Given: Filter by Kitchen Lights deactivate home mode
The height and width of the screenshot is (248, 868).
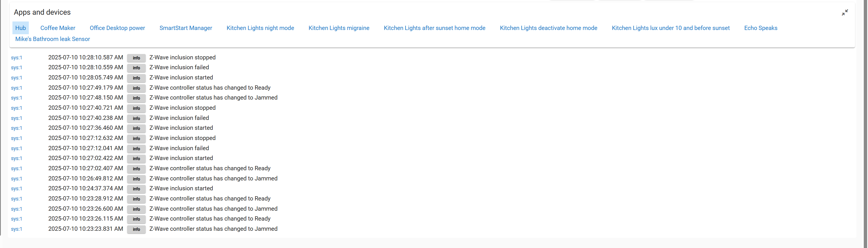Looking at the screenshot, I should click(548, 28).
